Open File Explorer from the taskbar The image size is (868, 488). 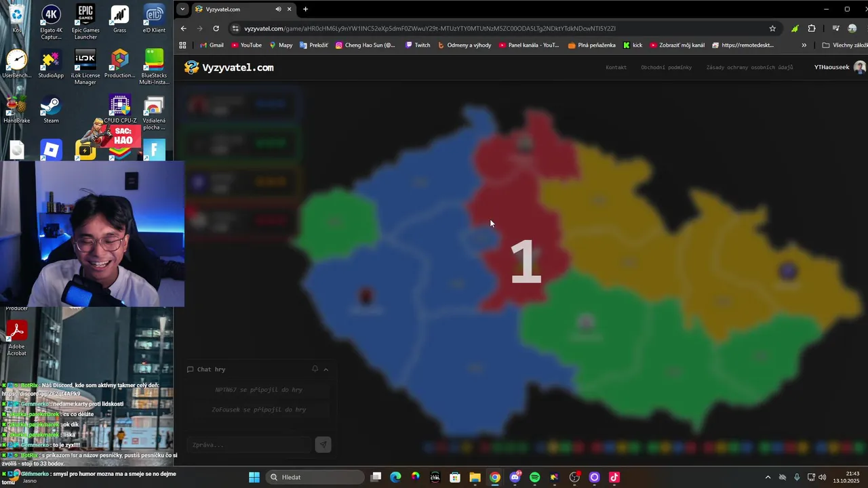click(475, 477)
